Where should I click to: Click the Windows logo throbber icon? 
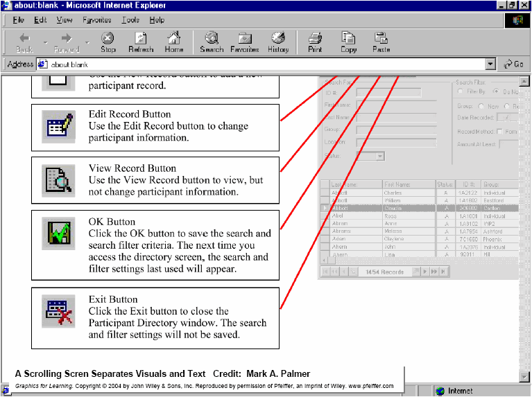(x=517, y=20)
